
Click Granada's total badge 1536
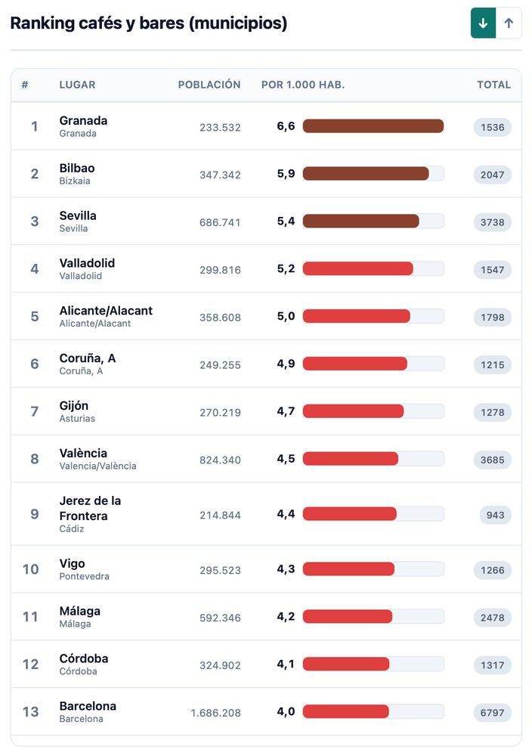tap(493, 127)
